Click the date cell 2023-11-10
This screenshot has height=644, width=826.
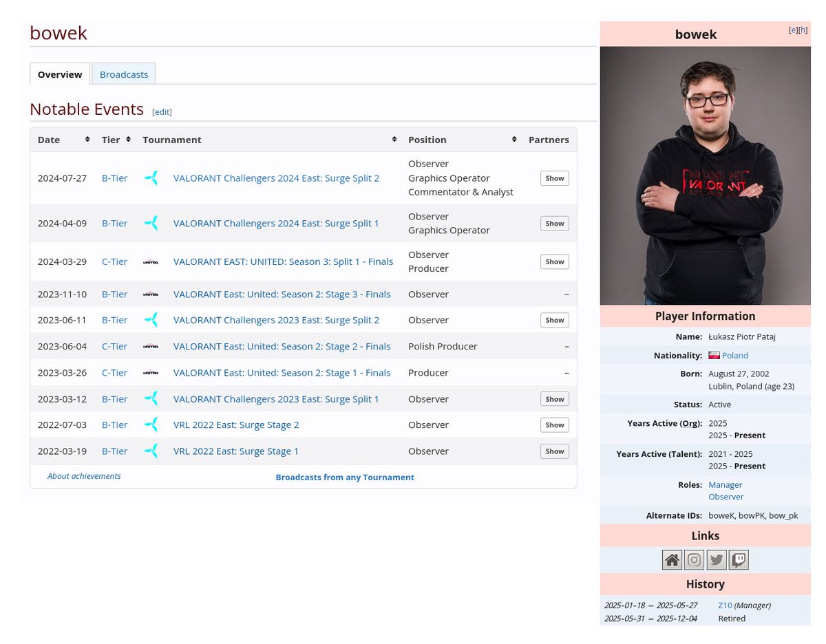62,294
